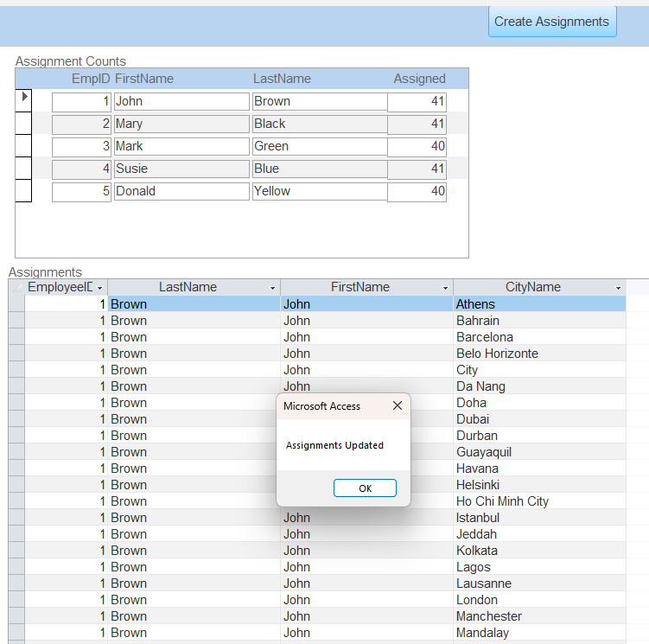Image resolution: width=649 pixels, height=644 pixels.
Task: Click the row selector beside Mary Black
Action: click(23, 124)
